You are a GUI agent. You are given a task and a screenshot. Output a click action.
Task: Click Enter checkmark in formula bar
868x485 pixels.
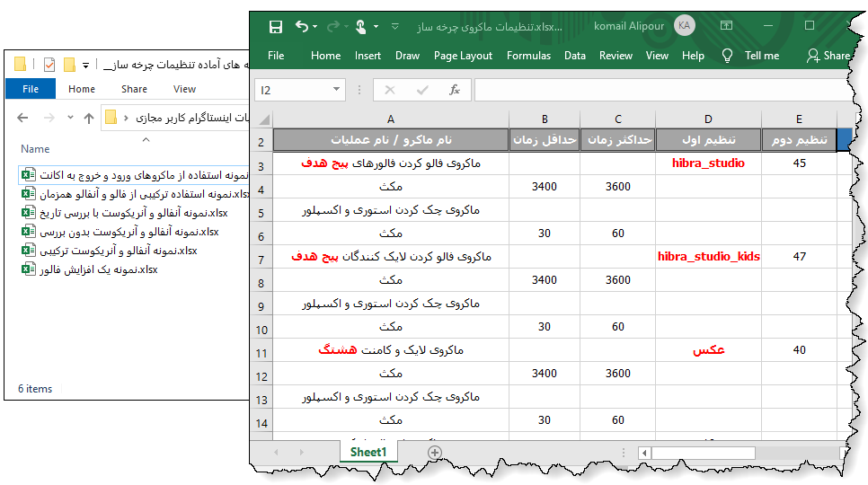point(422,90)
